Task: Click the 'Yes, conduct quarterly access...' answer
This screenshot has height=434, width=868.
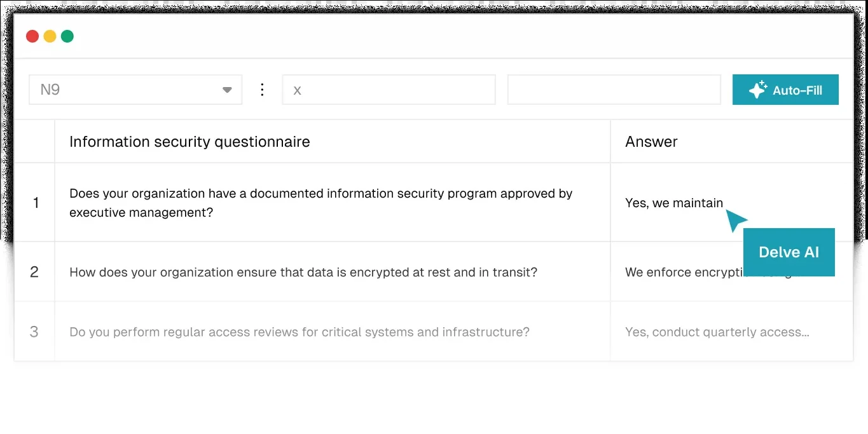Action: [717, 332]
